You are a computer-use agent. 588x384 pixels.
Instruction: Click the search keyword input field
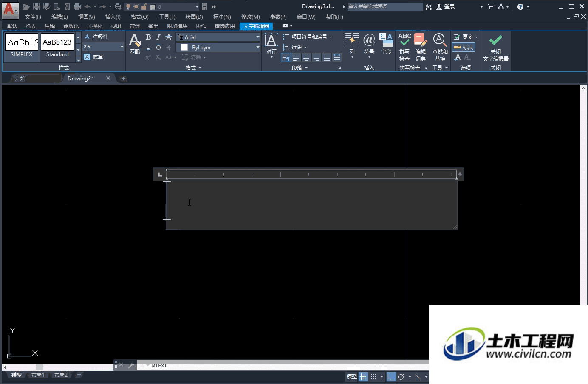(385, 7)
